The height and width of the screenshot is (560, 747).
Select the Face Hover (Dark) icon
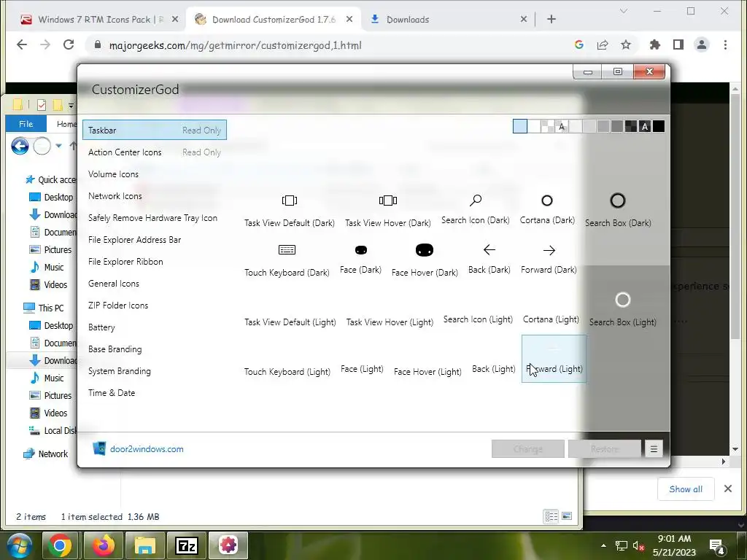click(425, 250)
